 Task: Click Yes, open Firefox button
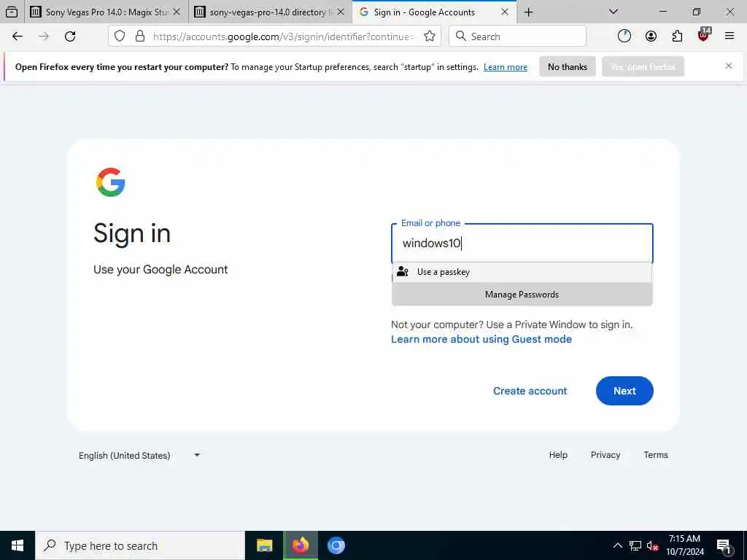(643, 66)
